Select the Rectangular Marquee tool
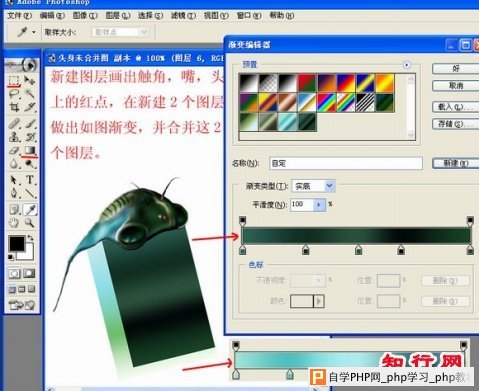Viewport: 479px width, 391px height. click(14, 80)
